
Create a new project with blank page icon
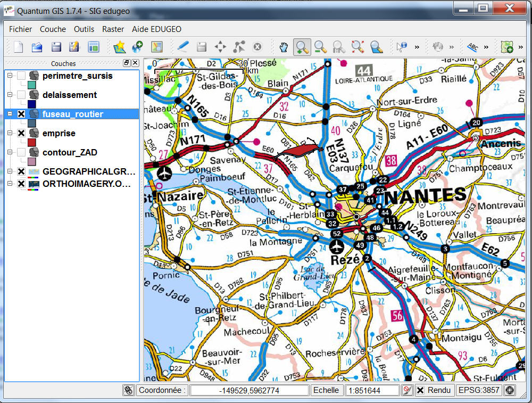(x=19, y=47)
